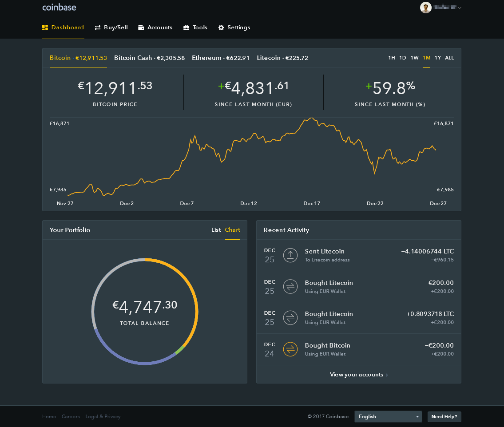The width and height of the screenshot is (504, 427).
Task: Expand the user account menu
Action: point(442,8)
